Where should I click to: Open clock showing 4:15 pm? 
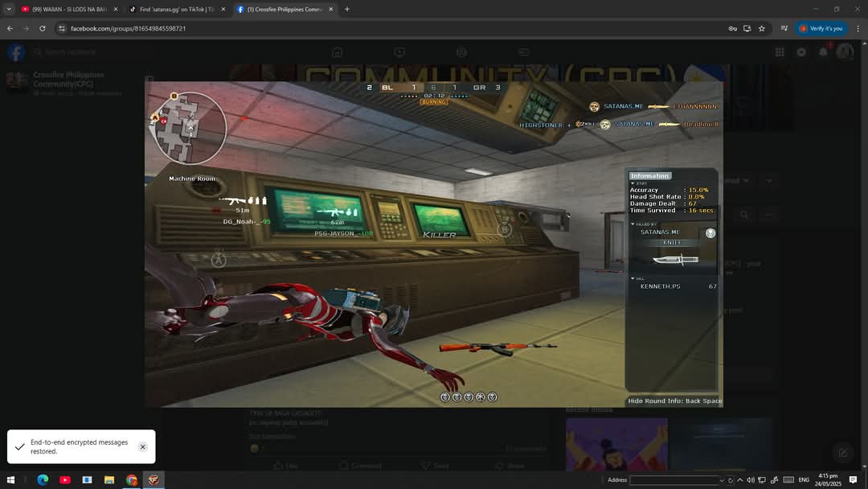coord(828,480)
